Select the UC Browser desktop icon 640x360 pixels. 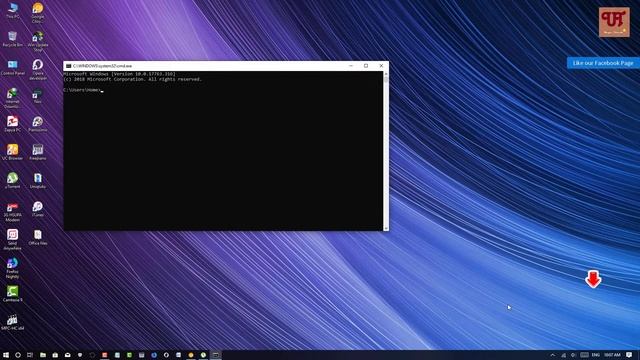[x=13, y=152]
